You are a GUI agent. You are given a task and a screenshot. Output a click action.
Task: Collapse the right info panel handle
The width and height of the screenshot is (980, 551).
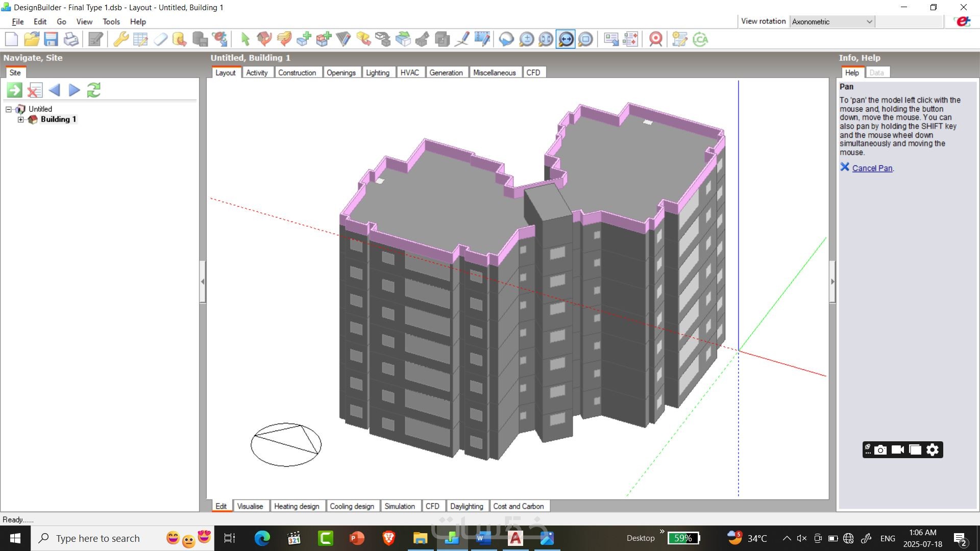pyautogui.click(x=832, y=282)
